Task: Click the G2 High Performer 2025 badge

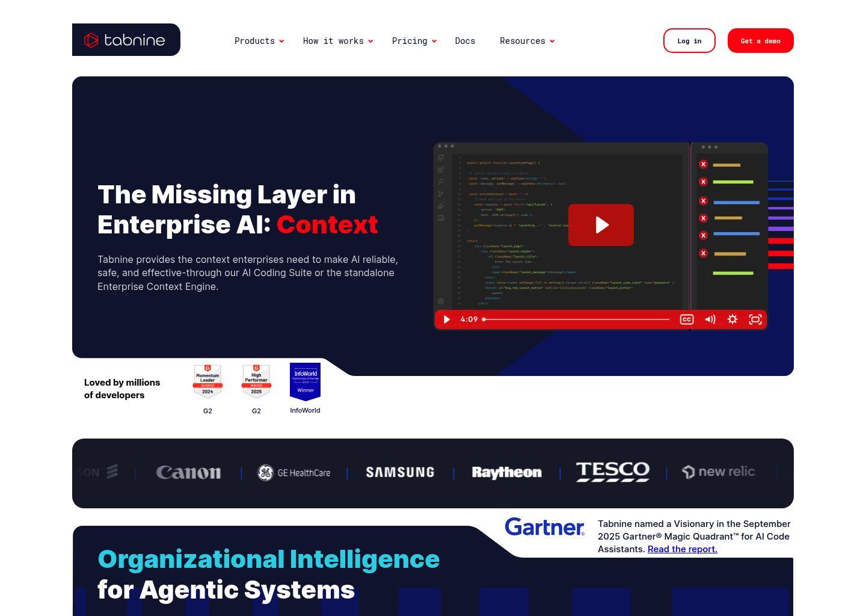Action: tap(256, 381)
